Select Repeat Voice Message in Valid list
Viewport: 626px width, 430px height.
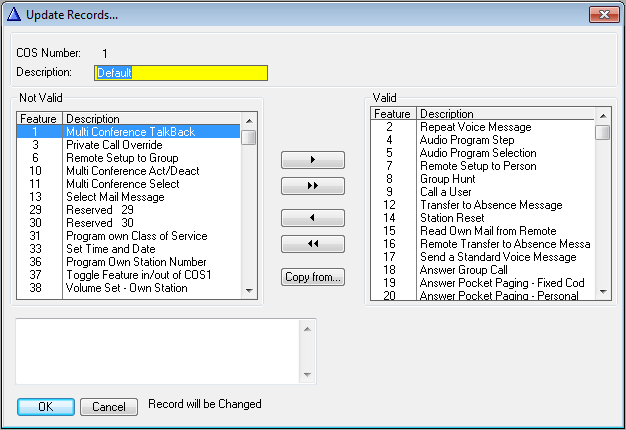tap(483, 127)
